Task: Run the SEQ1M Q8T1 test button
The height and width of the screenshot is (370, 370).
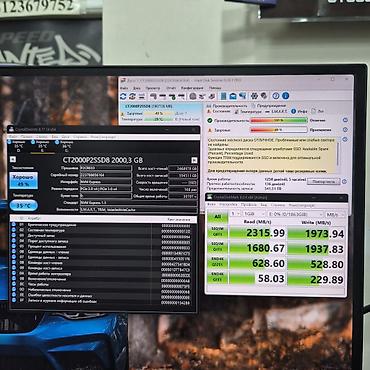Action: tap(217, 233)
